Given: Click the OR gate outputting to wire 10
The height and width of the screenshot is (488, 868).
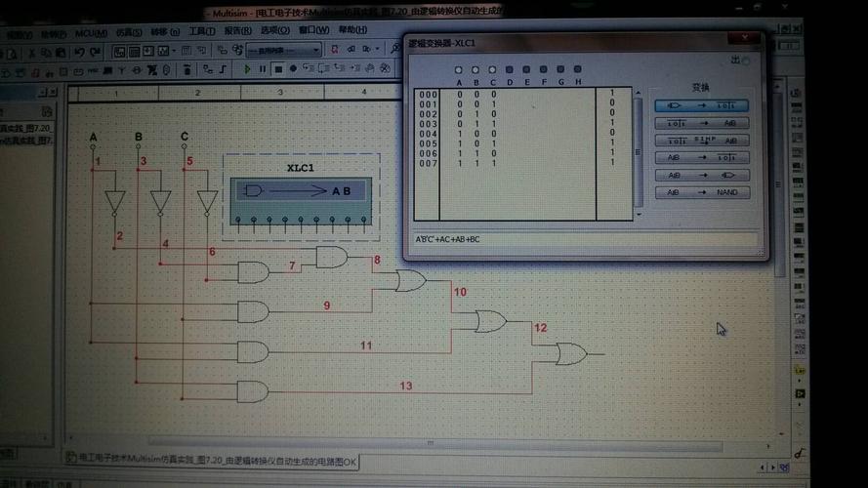Looking at the screenshot, I should pyautogui.click(x=410, y=281).
